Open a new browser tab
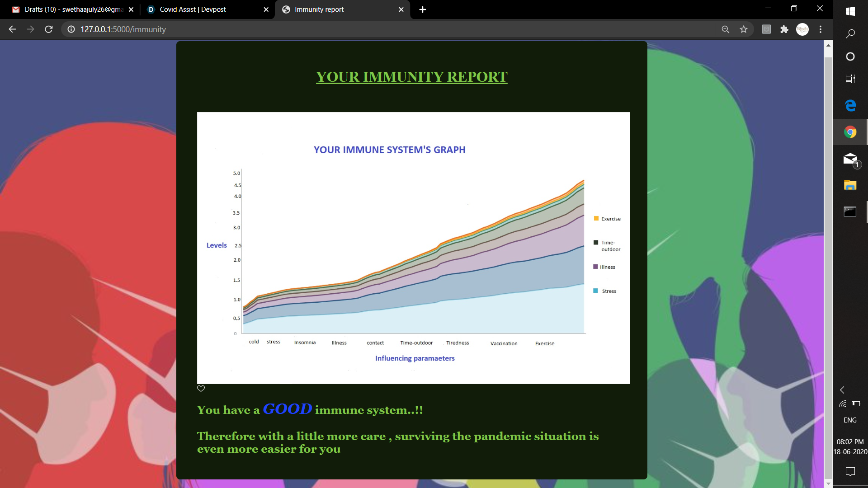 coord(423,9)
